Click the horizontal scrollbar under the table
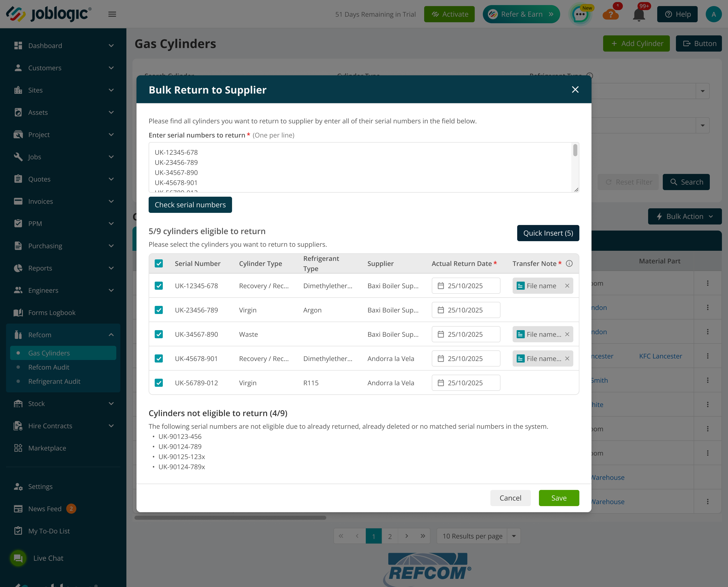This screenshot has width=728, height=587. point(230,518)
